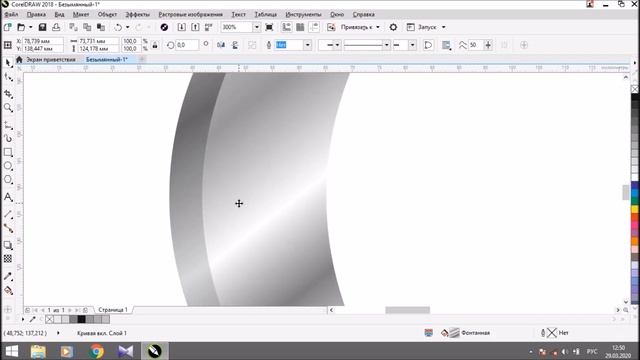Select the Rectangle tool
Screen dimensions: 640x360
pyautogui.click(x=8, y=153)
